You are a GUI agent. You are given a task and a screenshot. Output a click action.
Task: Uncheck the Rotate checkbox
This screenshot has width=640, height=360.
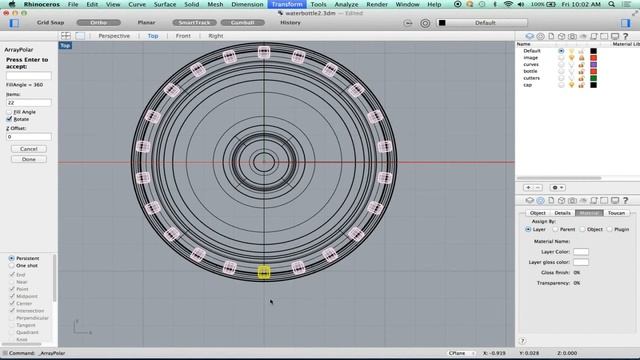9,119
